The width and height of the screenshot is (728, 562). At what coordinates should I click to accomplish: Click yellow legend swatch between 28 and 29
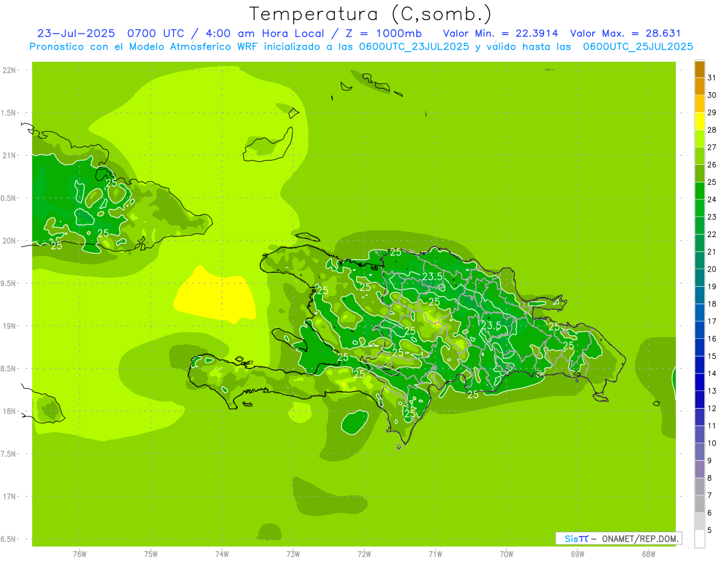point(699,121)
